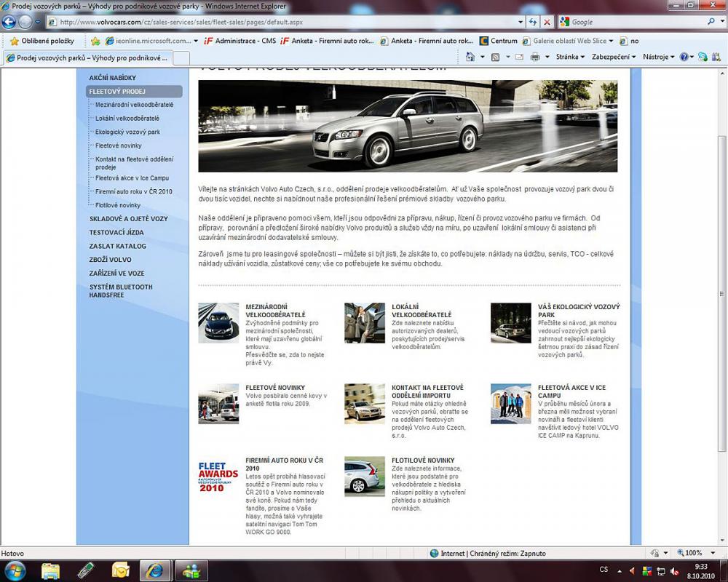Open the Home button dropdown arrow
The width and height of the screenshot is (728, 582).
click(483, 57)
